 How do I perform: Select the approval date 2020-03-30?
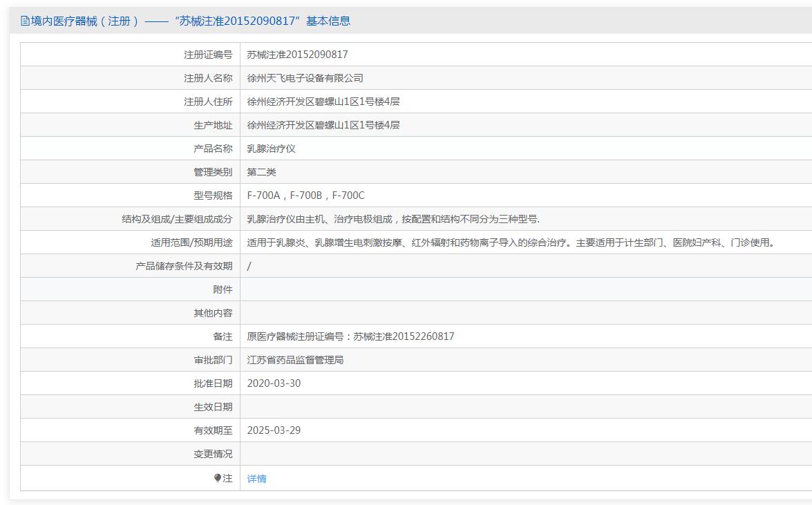(274, 383)
